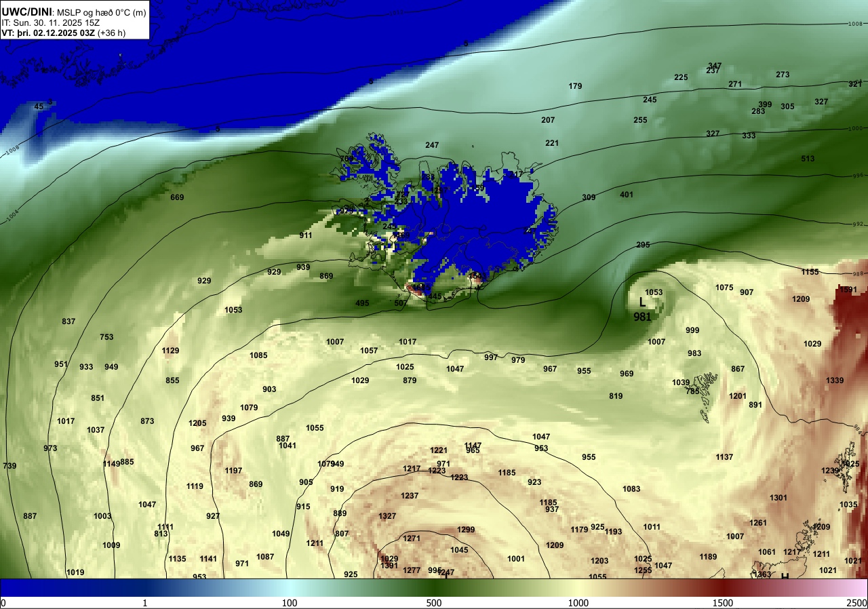Click the height value 1197
The width and height of the screenshot is (868, 609).
pos(233,471)
